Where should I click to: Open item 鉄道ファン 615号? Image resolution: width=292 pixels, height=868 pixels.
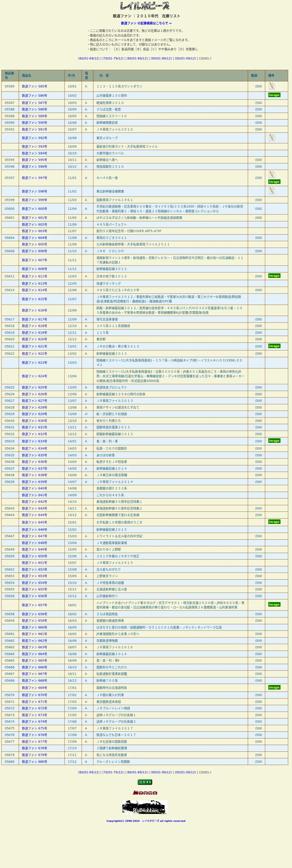[34, 299]
